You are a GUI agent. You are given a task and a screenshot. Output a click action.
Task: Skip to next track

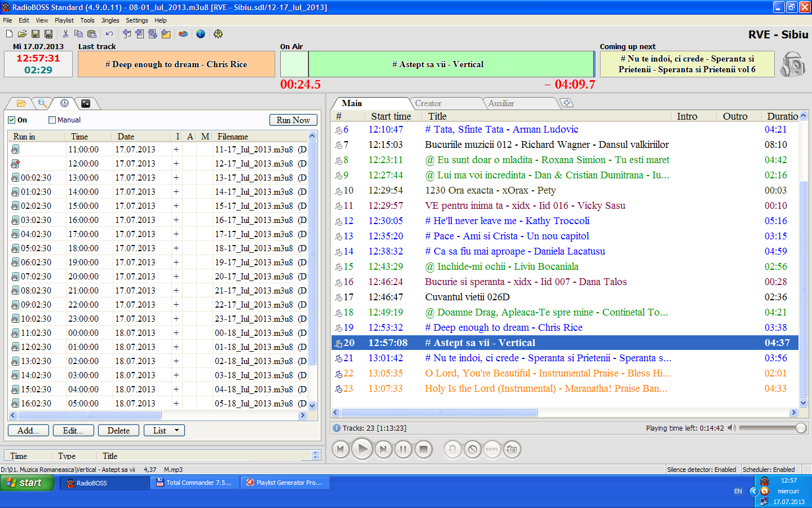point(383,450)
